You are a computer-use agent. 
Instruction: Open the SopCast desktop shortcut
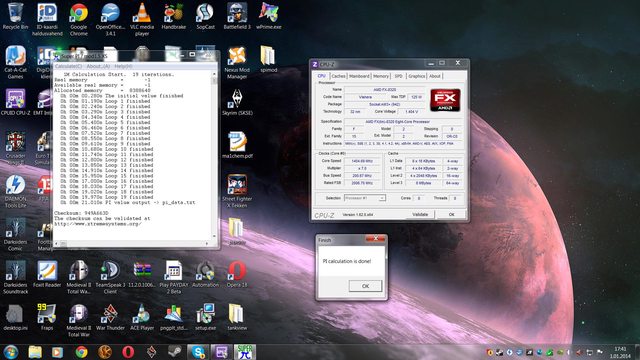click(205, 16)
